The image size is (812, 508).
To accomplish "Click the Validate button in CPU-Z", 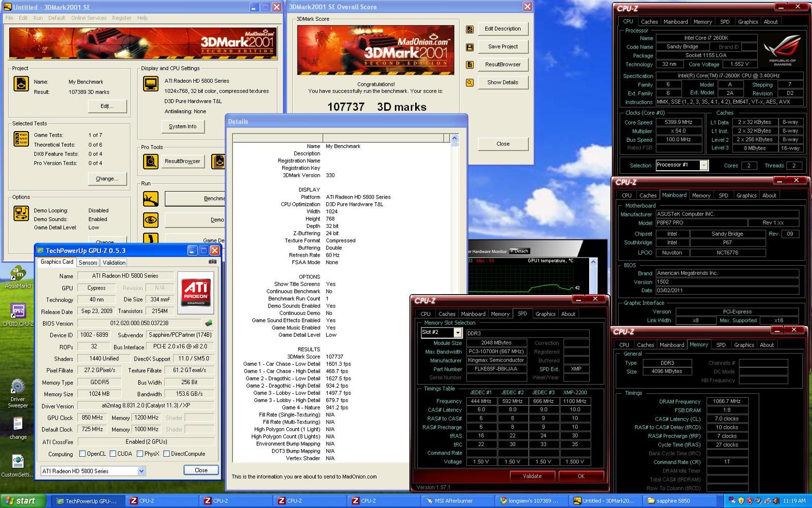I will (x=532, y=476).
